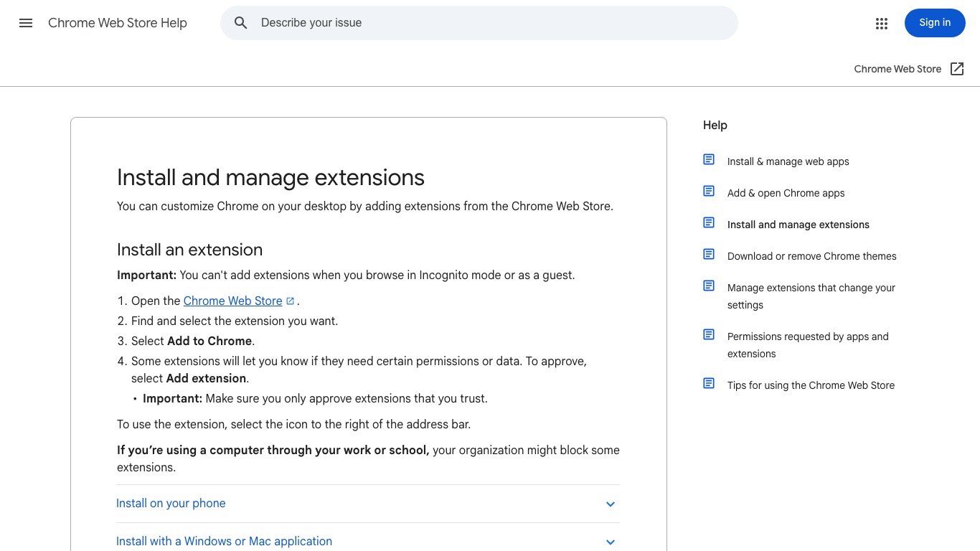Open Download or remove Chrome themes
The image size is (980, 551).
(811, 256)
